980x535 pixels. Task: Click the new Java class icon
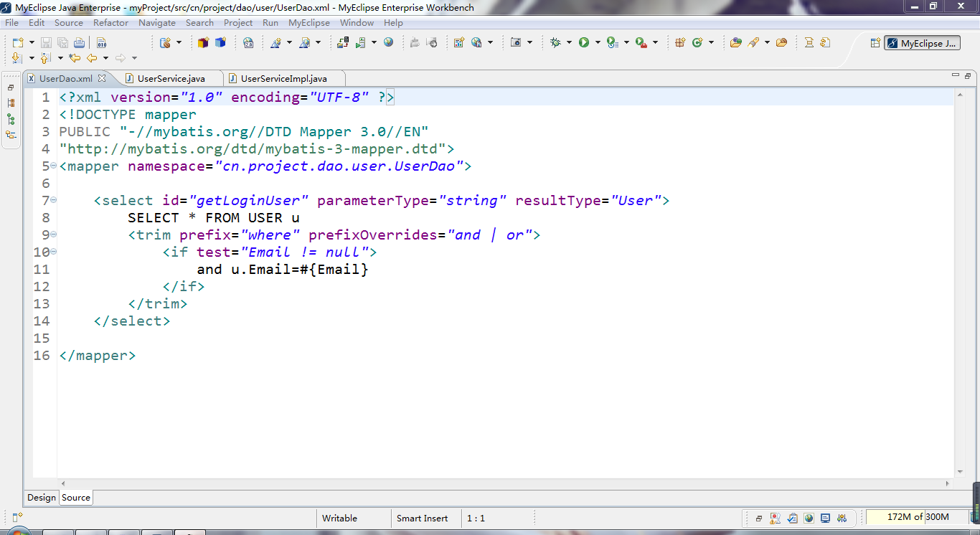pyautogui.click(x=697, y=42)
